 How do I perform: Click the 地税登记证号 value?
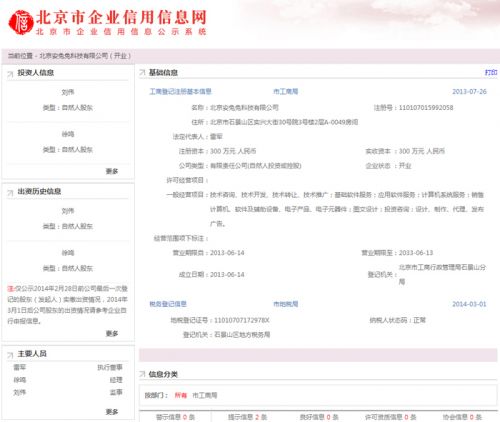click(x=242, y=320)
